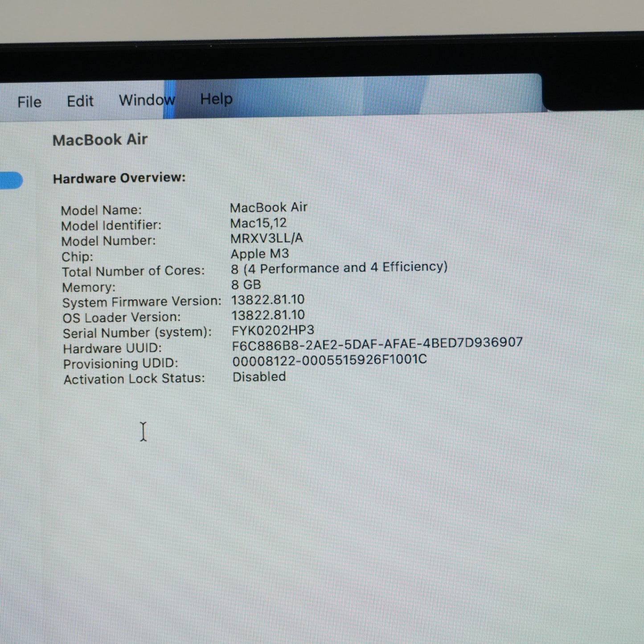Select the System Firmware Version value 13822.81.10

tap(268, 300)
